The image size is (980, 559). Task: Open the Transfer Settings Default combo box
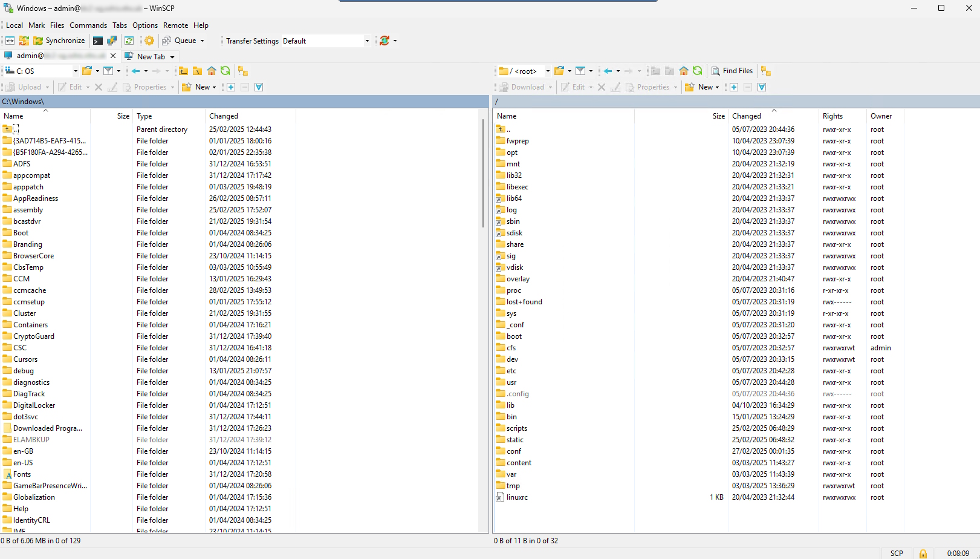point(326,41)
